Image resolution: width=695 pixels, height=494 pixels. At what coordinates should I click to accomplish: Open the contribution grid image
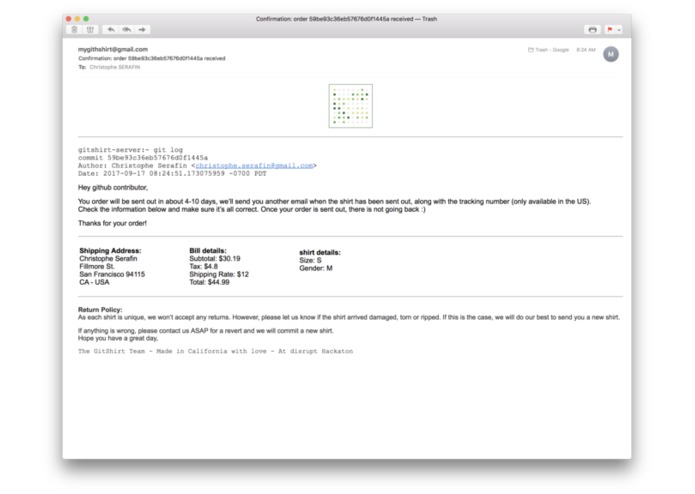(x=351, y=106)
